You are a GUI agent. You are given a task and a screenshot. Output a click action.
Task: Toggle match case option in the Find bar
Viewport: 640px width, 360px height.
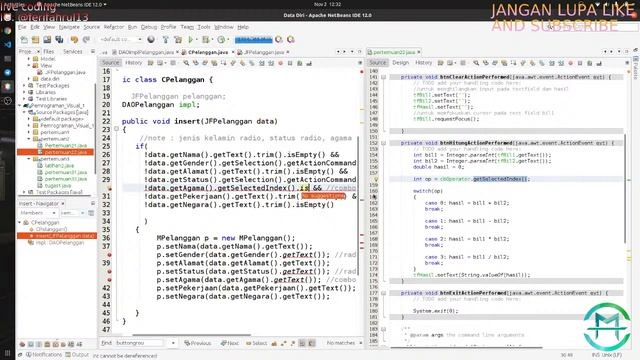274,343
